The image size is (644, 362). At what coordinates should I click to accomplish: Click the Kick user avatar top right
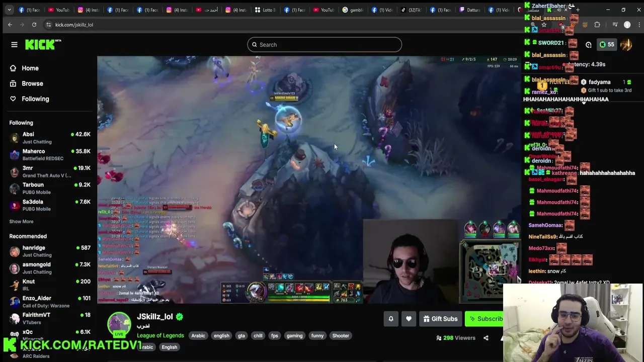tap(626, 45)
